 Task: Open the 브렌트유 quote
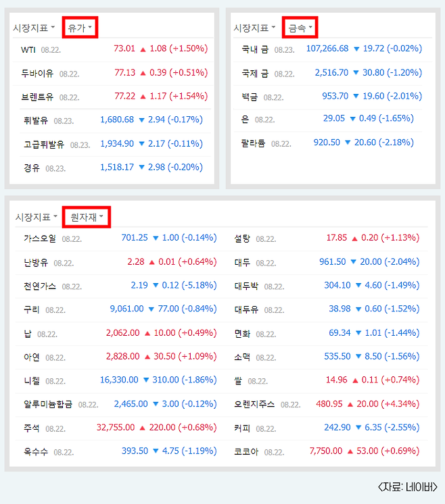[x=113, y=97]
